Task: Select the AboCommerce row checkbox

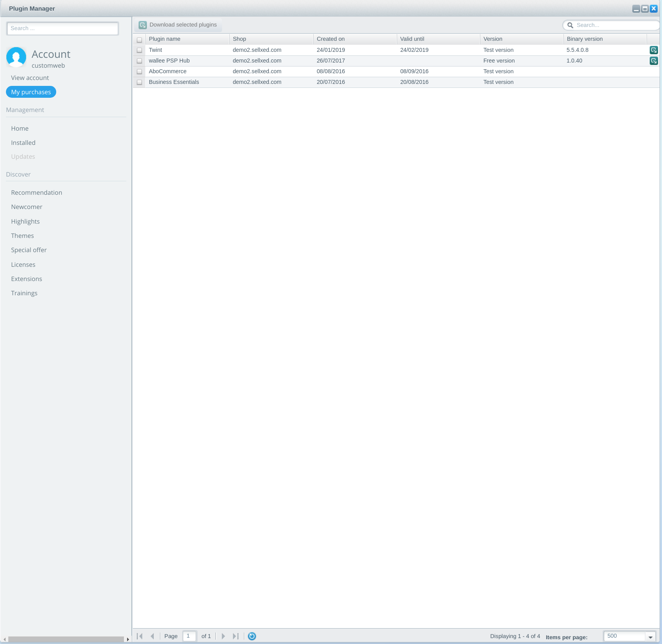Action: click(139, 72)
